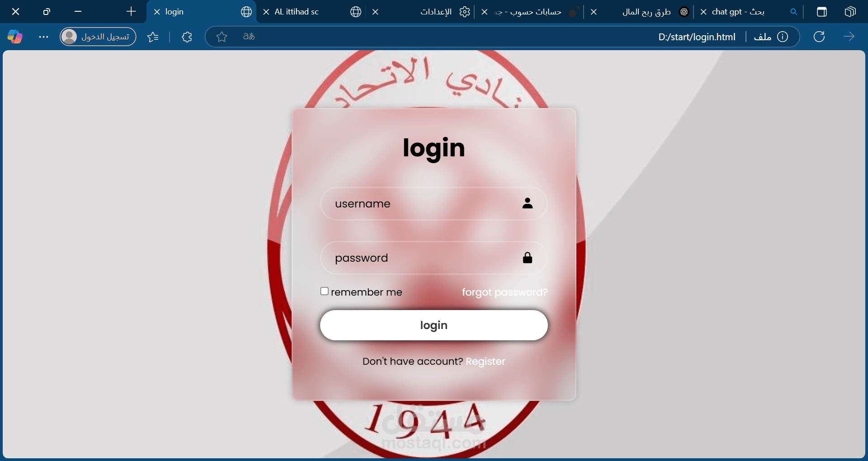Click the large login heading text

pos(434,148)
